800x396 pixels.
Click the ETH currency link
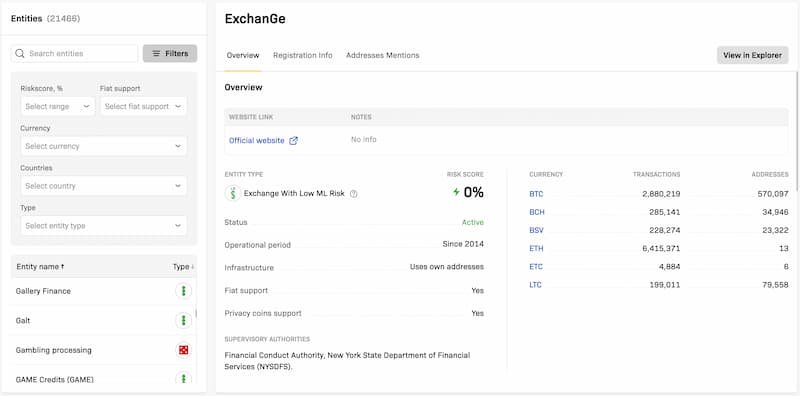point(536,249)
